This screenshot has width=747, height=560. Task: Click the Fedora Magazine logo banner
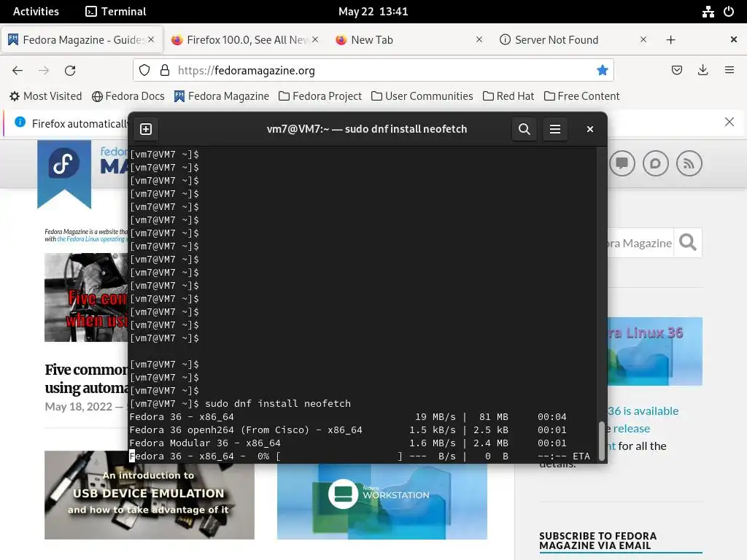(64, 174)
